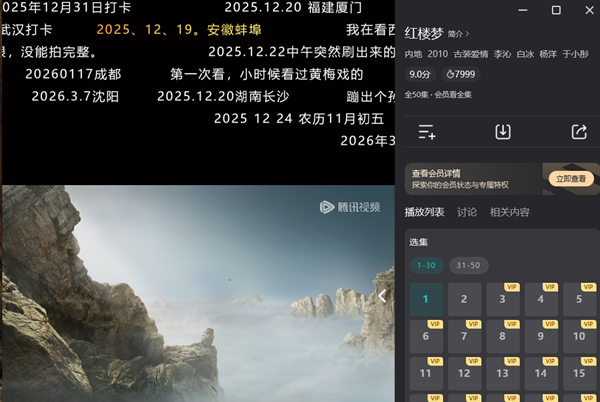Viewport: 600px width, 402px height.
Task: Collapse the side panel with left chevron
Action: point(382,296)
